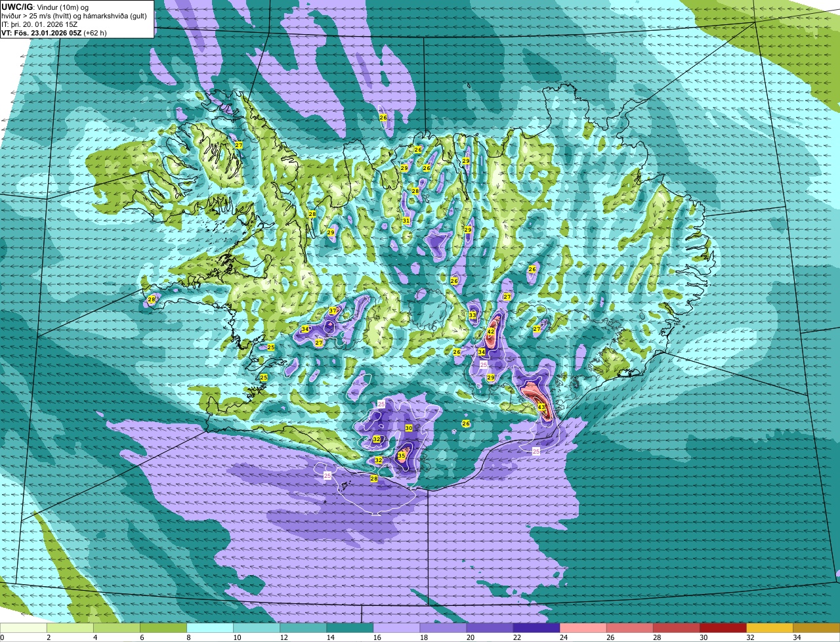Select the light green 2–4 legend swatch
840x642 pixels.
point(70,628)
